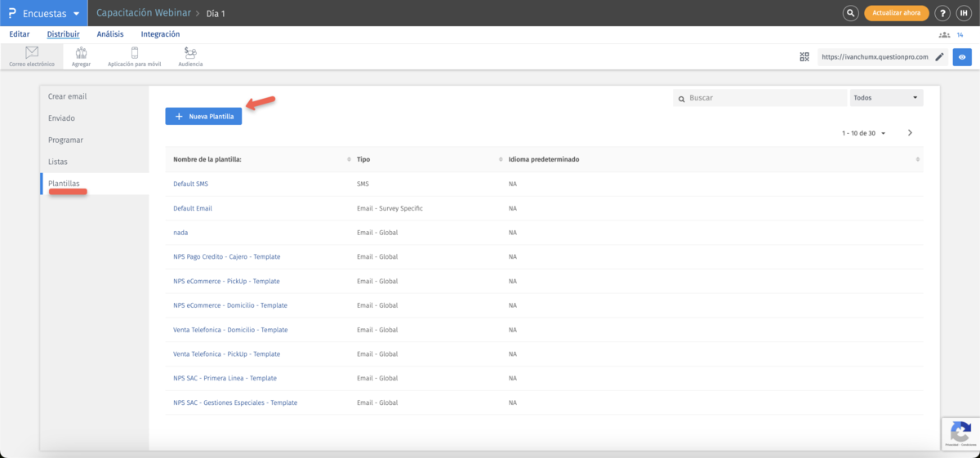Click the Buscar search field
Viewport: 980px width, 458px height.
pyautogui.click(x=764, y=98)
